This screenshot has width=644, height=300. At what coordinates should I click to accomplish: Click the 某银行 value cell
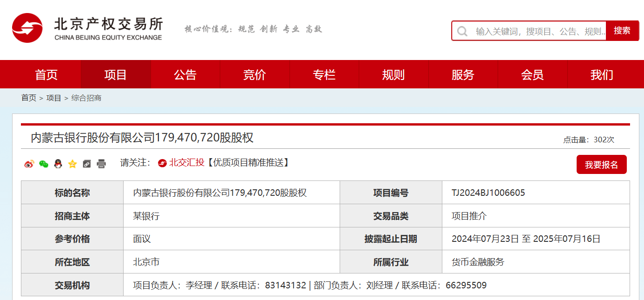[x=231, y=216]
